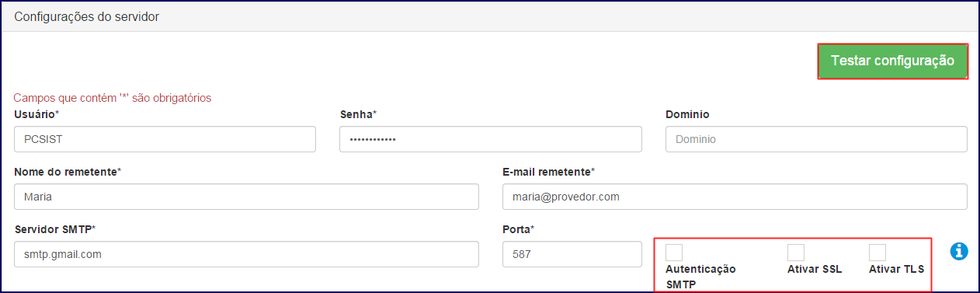This screenshot has width=980, height=293.
Task: Click the E-mail remetente label
Action: [x=549, y=171]
